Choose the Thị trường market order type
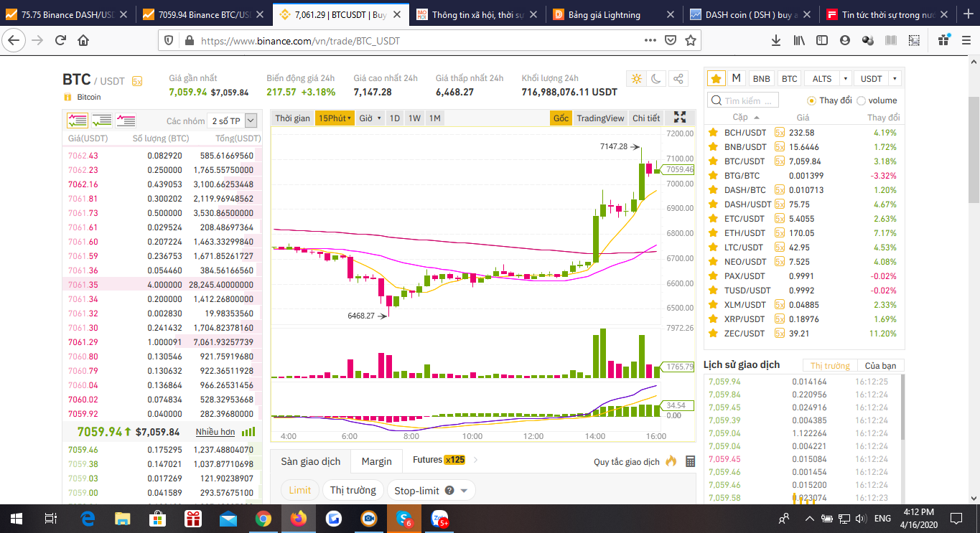The width and height of the screenshot is (980, 533). pyautogui.click(x=353, y=491)
